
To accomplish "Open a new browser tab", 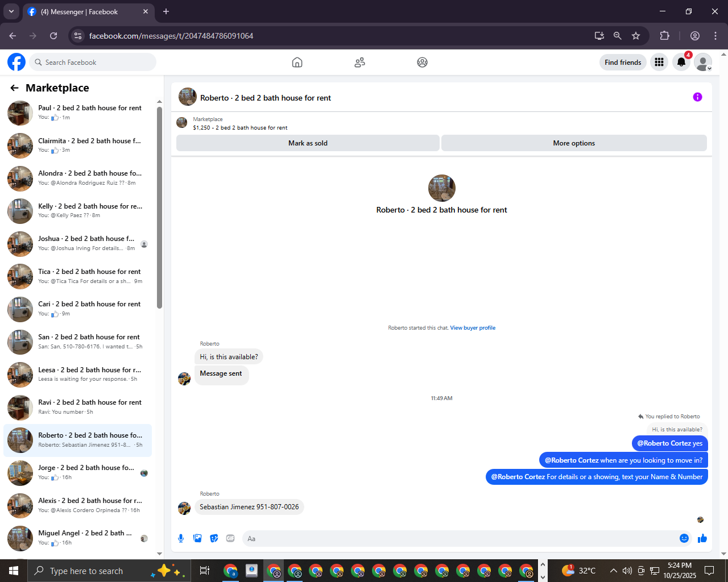I will pos(166,11).
